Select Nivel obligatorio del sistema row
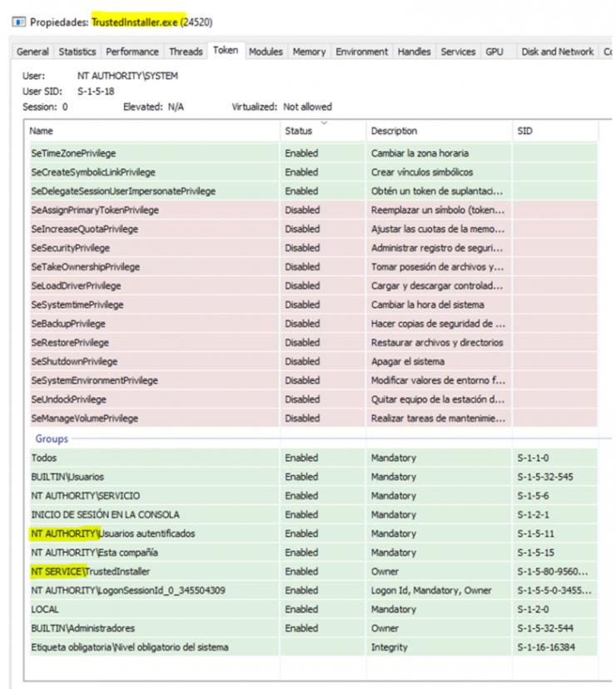 (314, 647)
